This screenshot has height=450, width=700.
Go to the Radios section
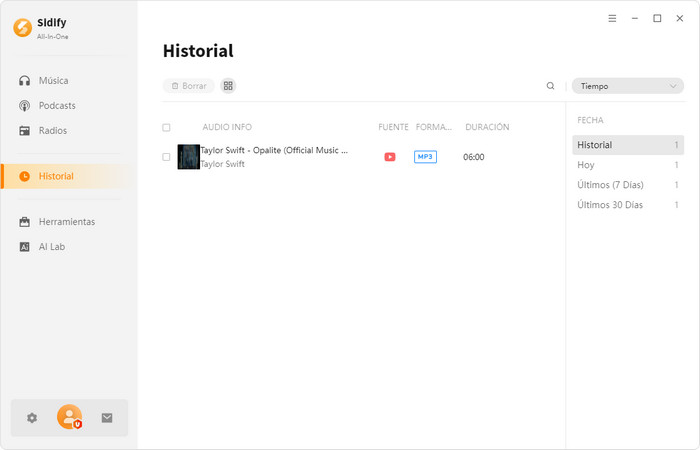click(53, 131)
